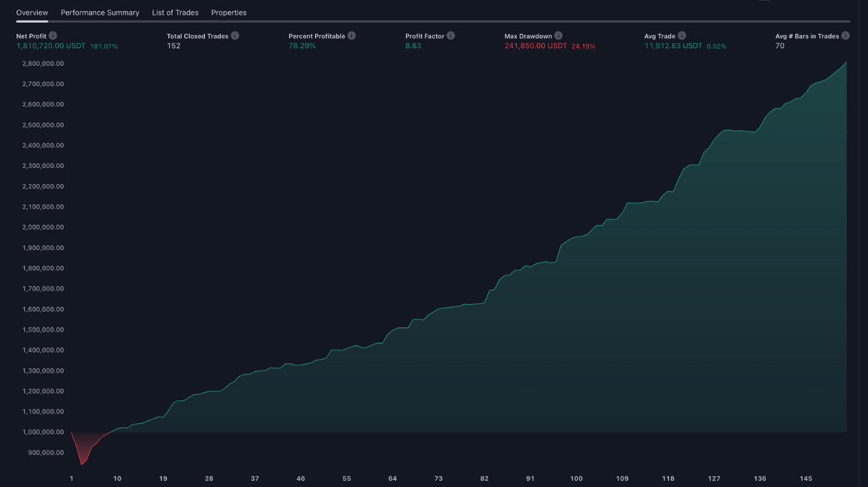
Task: Click the 1,810,720.00 USDT net profit value
Action: point(51,46)
